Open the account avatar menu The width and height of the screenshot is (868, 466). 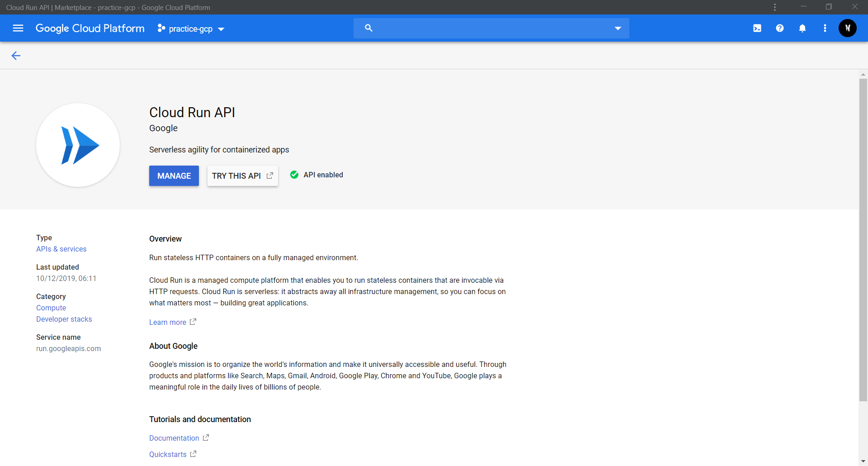[x=848, y=28]
